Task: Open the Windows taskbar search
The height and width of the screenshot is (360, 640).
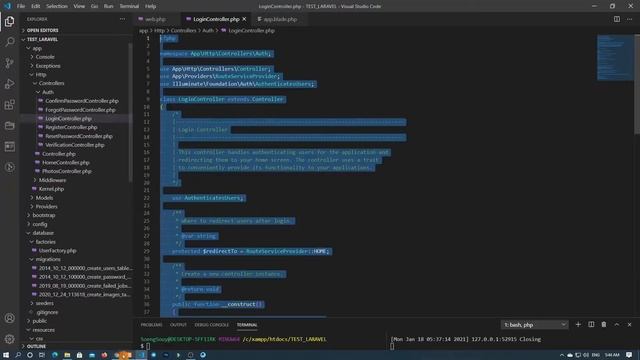Action: pyautogui.click(x=18, y=355)
